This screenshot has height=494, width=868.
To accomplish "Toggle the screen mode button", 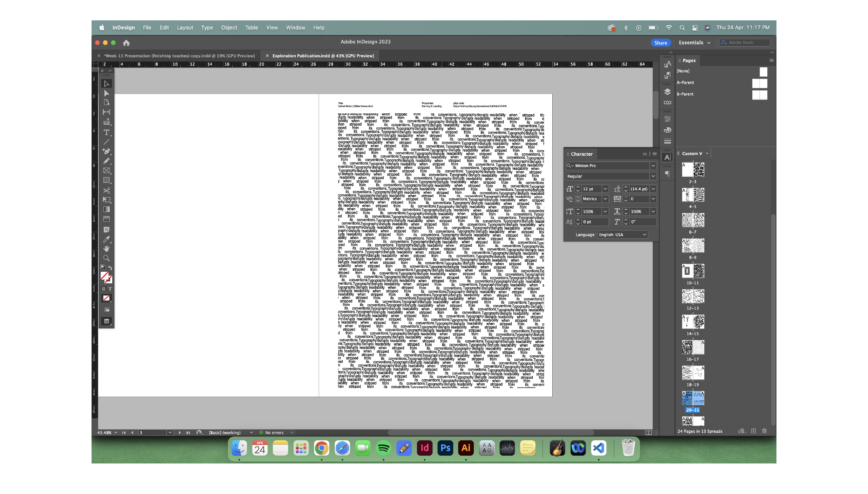I will (x=106, y=321).
